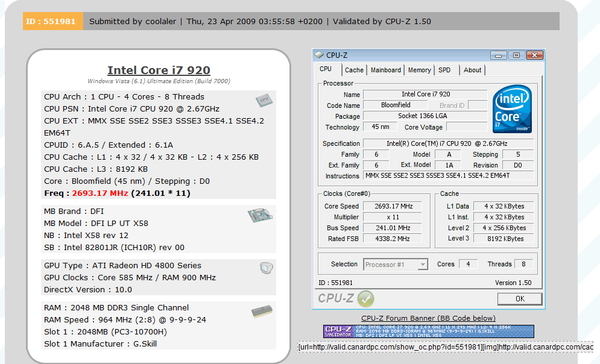Click the L1 Inst. cache value
Viewport: 600px width, 364px height.
504,217
